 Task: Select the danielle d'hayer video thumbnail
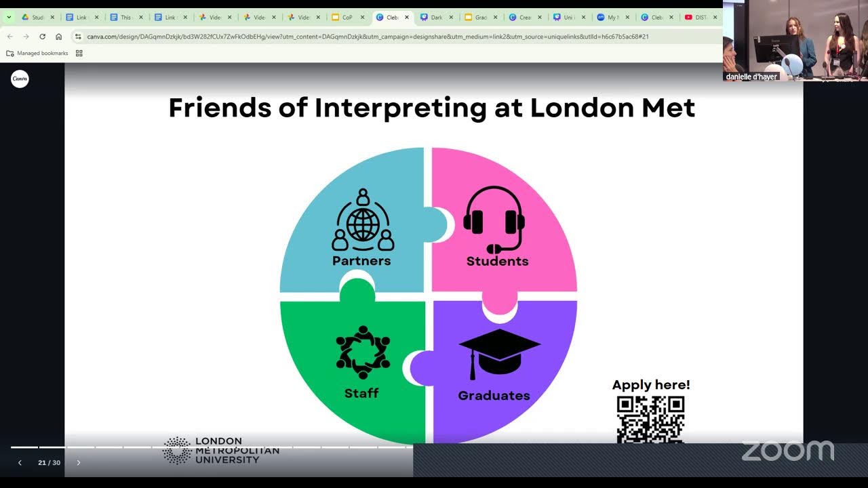coord(795,41)
